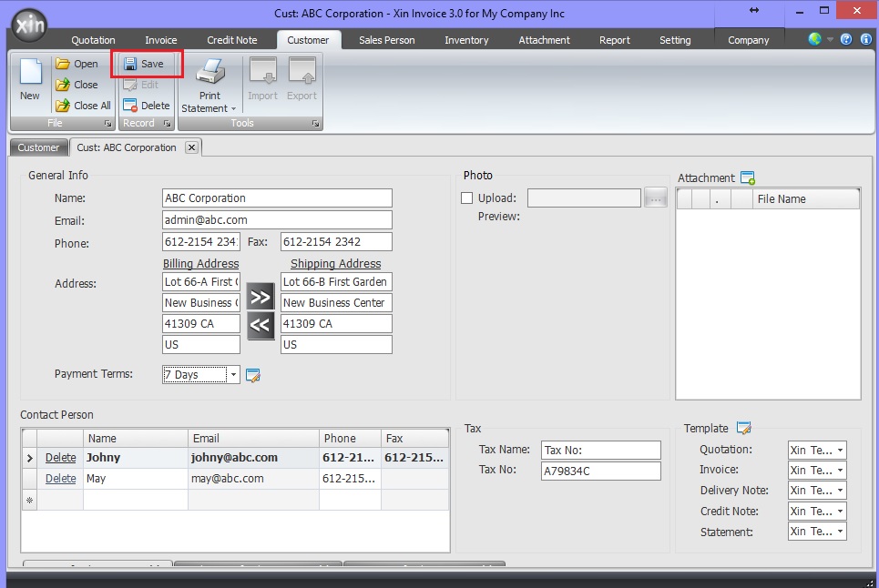Open the Statement template dropdown

pos(840,532)
